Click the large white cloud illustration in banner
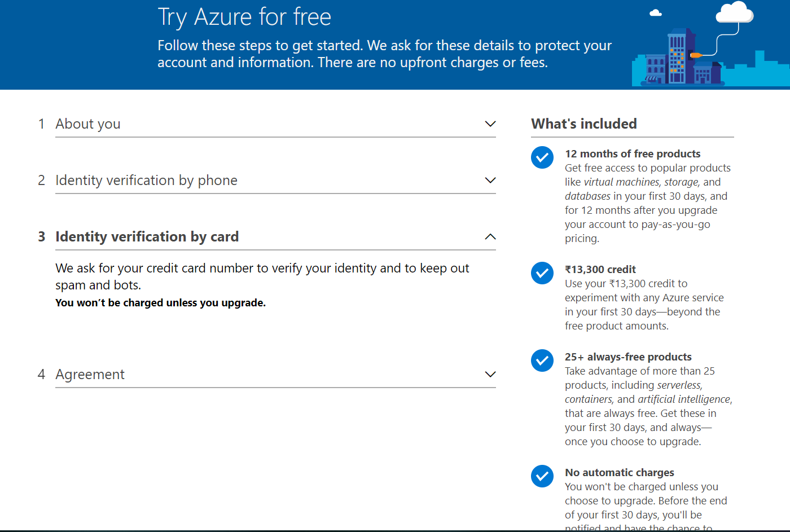The height and width of the screenshot is (532, 790). 734,12
